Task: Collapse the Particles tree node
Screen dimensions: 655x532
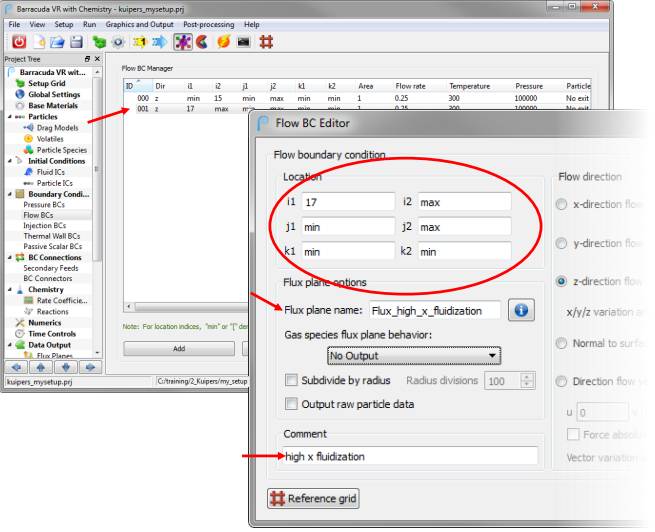Action: click(x=10, y=116)
